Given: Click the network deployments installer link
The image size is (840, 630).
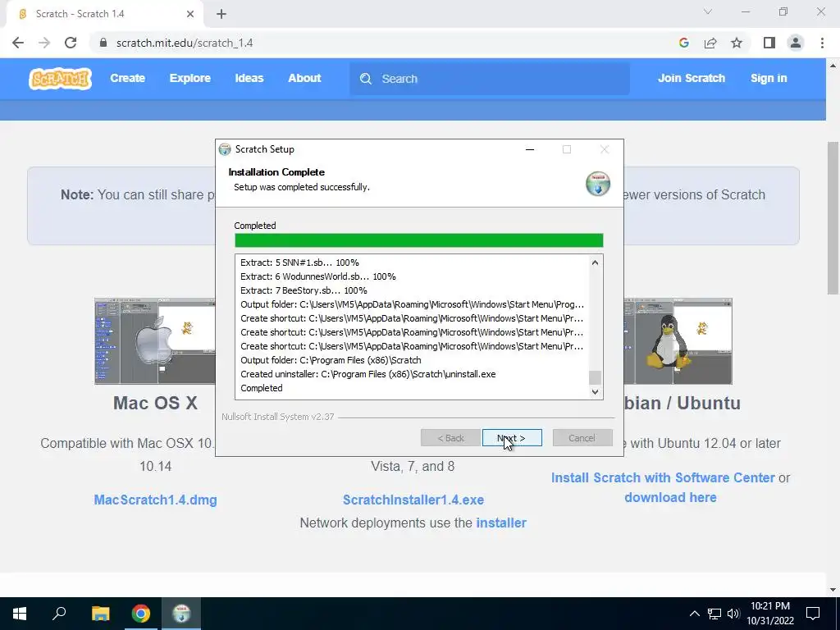Looking at the screenshot, I should point(501,523).
